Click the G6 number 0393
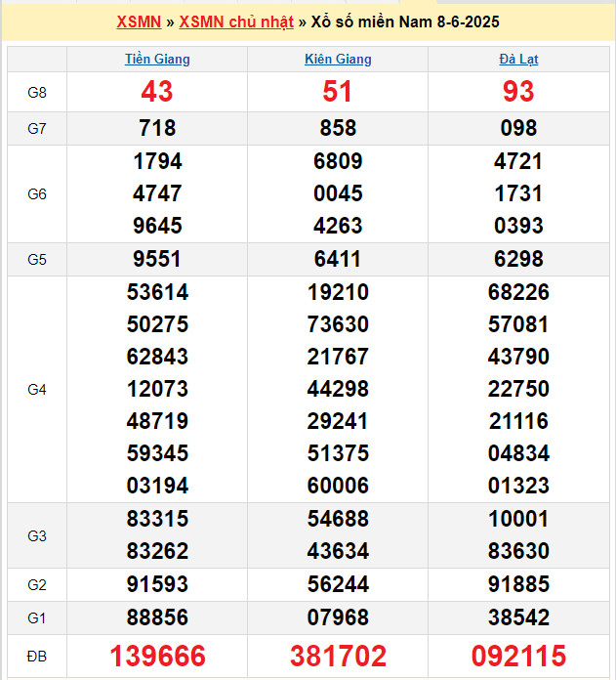 pos(518,226)
